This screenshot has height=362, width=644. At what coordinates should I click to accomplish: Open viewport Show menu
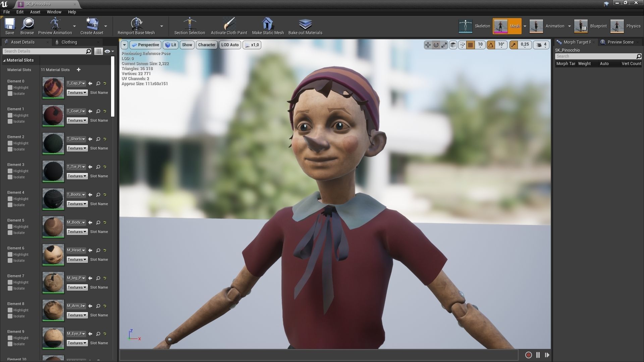tap(187, 45)
